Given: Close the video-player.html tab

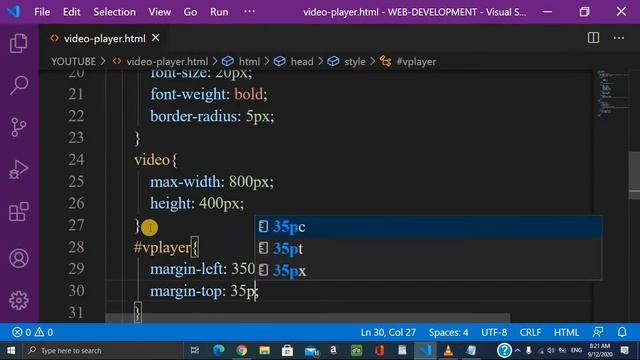Looking at the screenshot, I should tap(156, 38).
